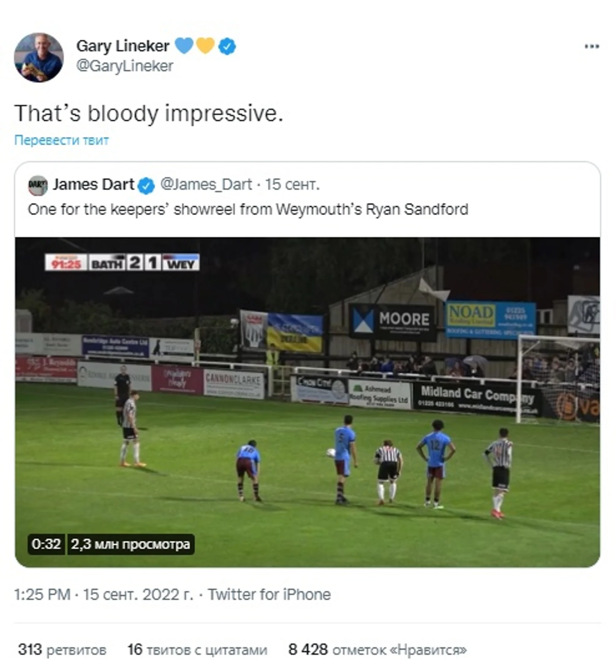Click the blue heart emoji after Gary Lineker
This screenshot has width=616, height=672.
tap(184, 46)
